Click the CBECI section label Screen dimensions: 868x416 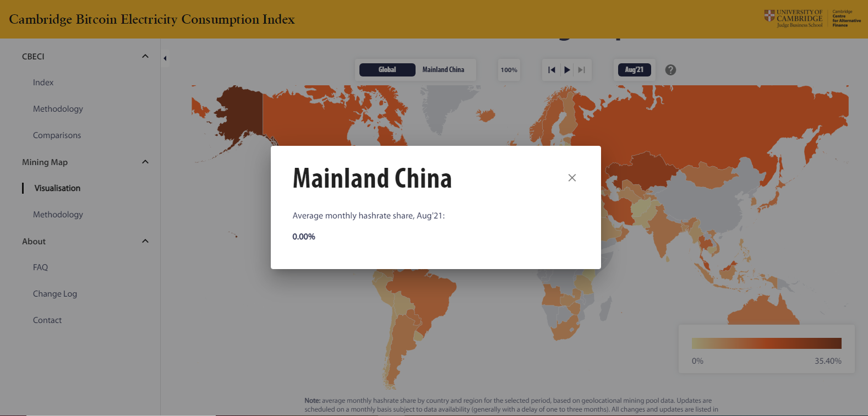point(33,56)
